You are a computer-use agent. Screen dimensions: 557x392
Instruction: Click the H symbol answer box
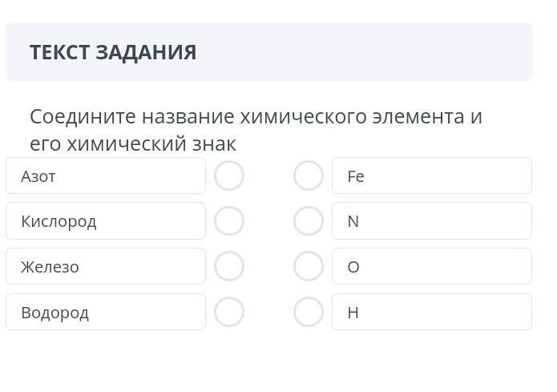coord(432,313)
